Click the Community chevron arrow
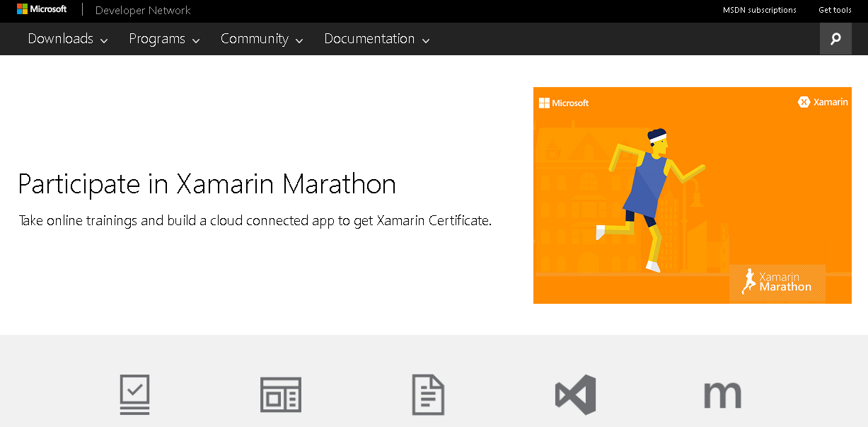 [299, 41]
